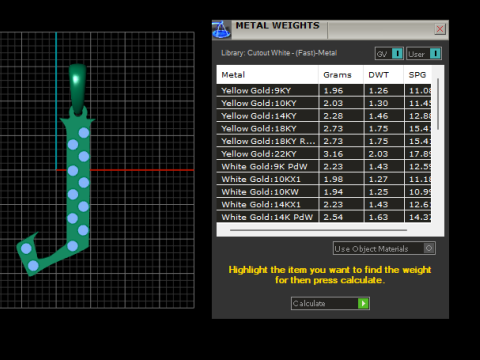The height and width of the screenshot is (360, 480).
Task: Click the green arrow on Calculate
Action: pos(363,303)
